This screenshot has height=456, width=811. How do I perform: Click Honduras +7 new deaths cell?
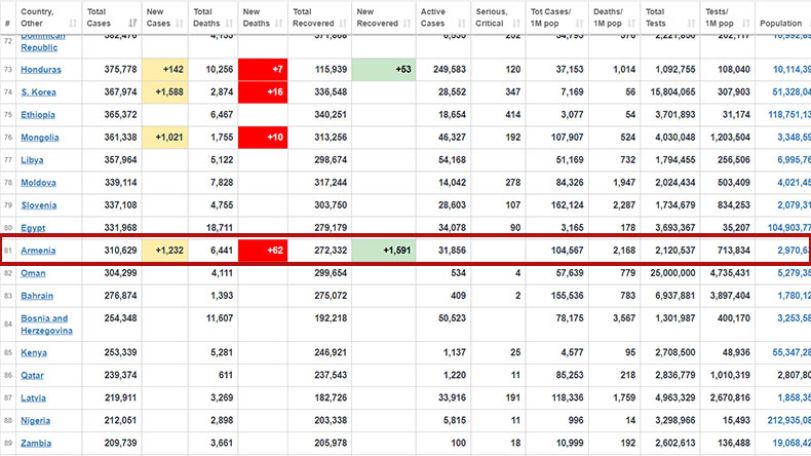(263, 69)
